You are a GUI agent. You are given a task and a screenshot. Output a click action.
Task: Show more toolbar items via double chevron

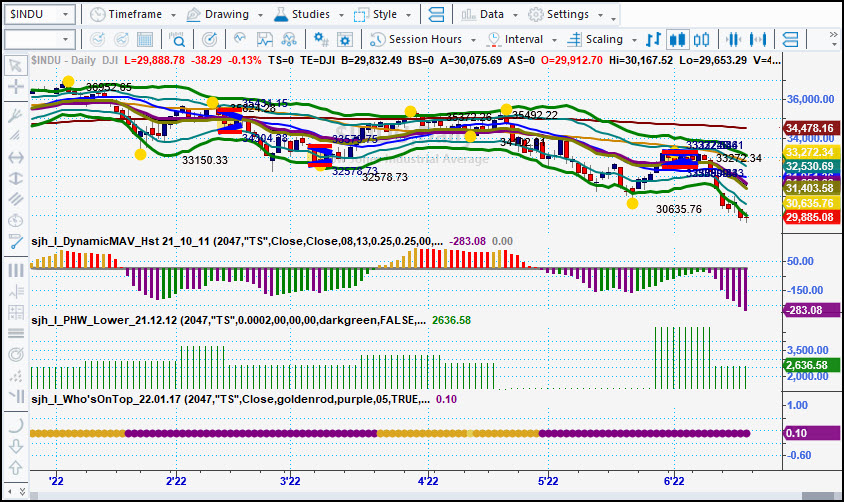[x=833, y=36]
